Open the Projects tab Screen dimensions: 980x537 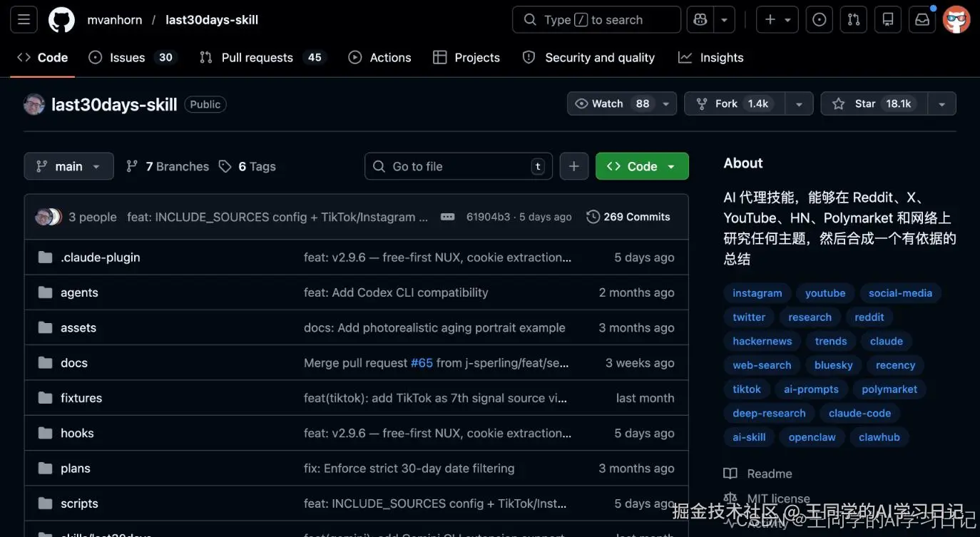click(466, 58)
